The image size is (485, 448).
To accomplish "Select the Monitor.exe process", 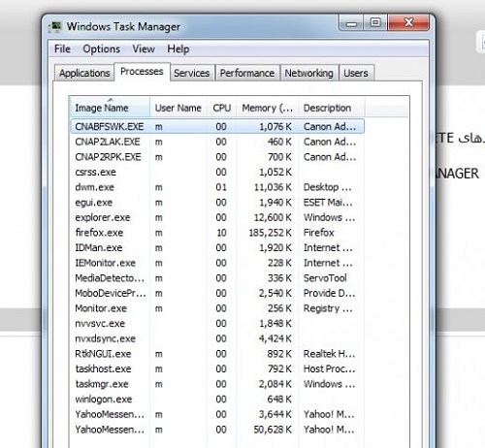I will [217, 308].
